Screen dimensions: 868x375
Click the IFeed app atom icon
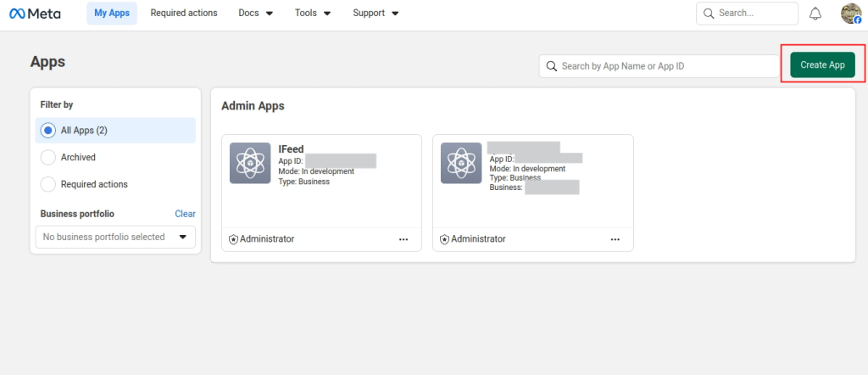250,163
